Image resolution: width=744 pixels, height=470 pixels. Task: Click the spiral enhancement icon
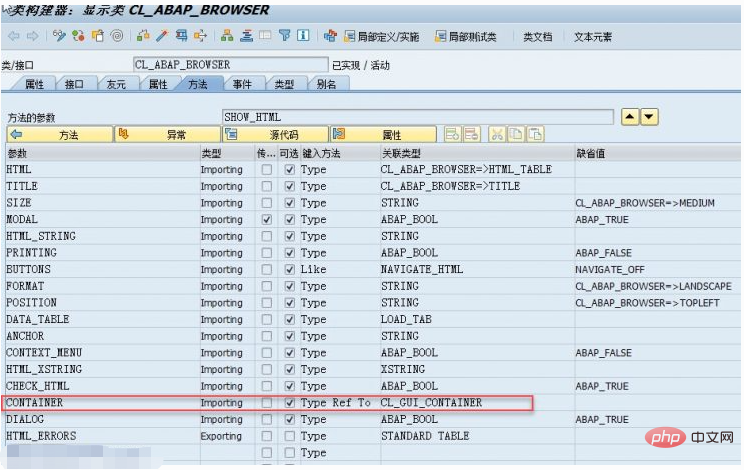[x=117, y=36]
